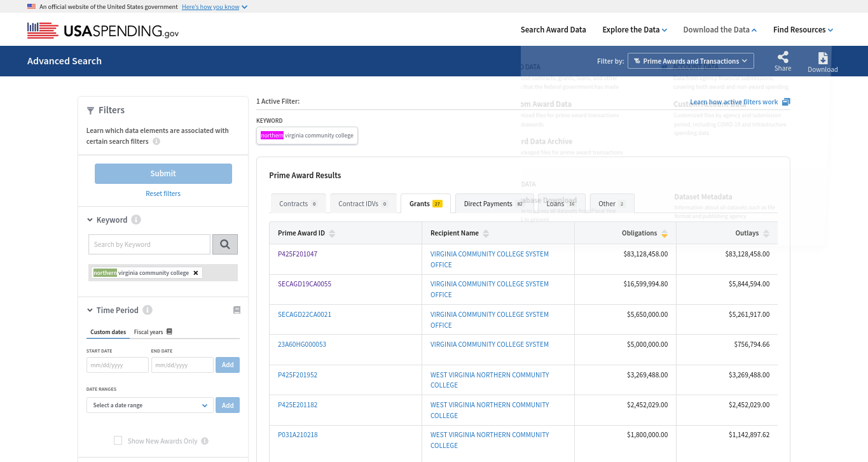Click the info icon next to Time Period
This screenshot has height=462, width=868.
point(148,310)
